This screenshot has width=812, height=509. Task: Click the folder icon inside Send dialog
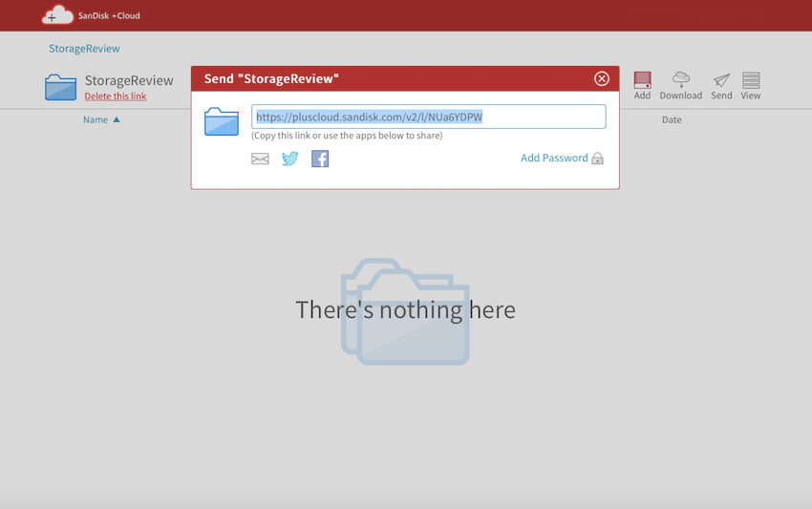pyautogui.click(x=222, y=121)
